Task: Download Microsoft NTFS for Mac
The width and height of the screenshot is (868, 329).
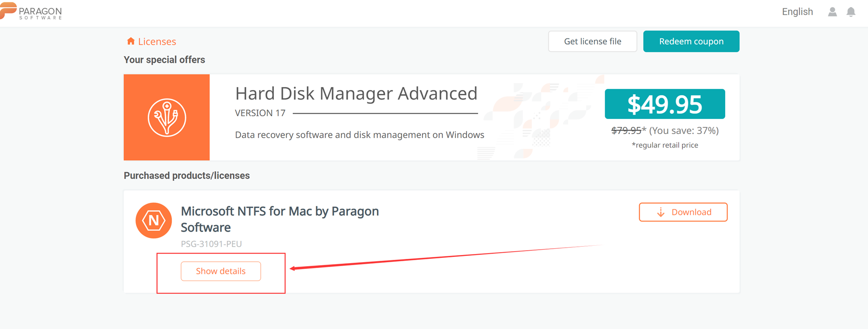Action: [683, 212]
